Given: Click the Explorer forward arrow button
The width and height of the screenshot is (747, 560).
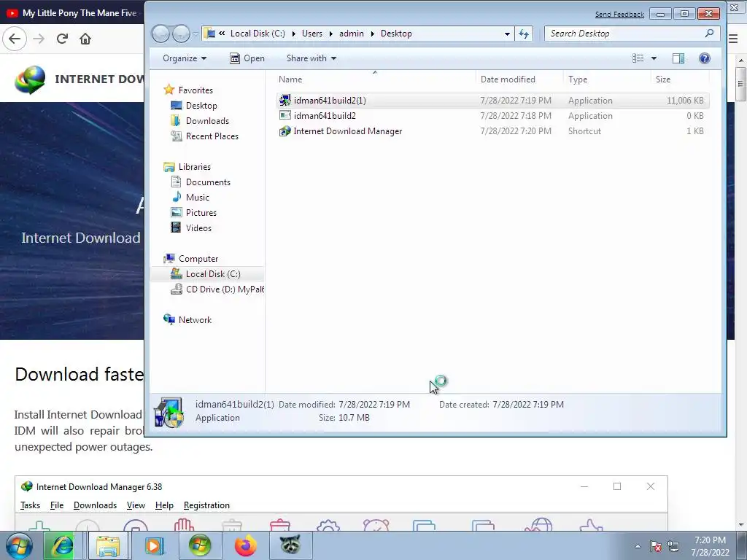Looking at the screenshot, I should (x=181, y=34).
